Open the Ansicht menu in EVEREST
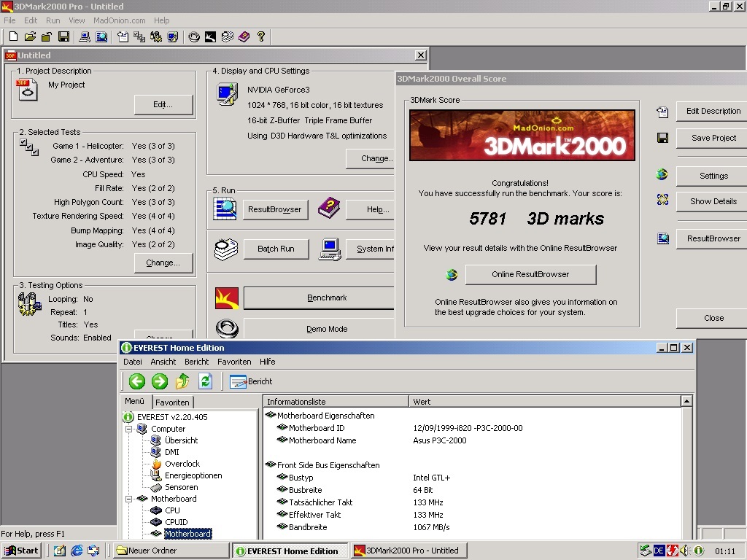 coord(163,362)
